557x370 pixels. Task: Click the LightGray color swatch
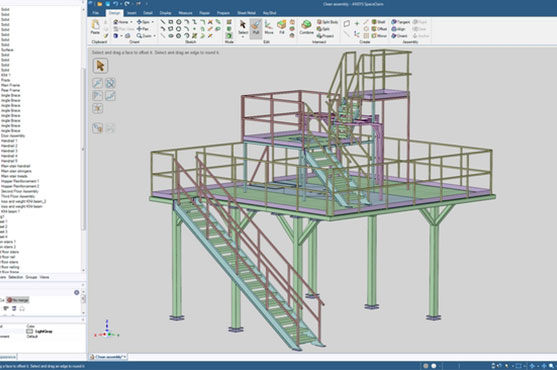(30, 331)
